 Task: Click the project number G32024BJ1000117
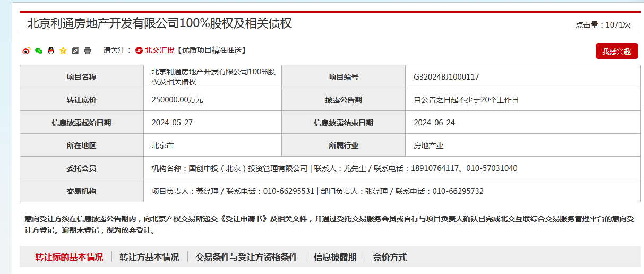[x=446, y=77]
